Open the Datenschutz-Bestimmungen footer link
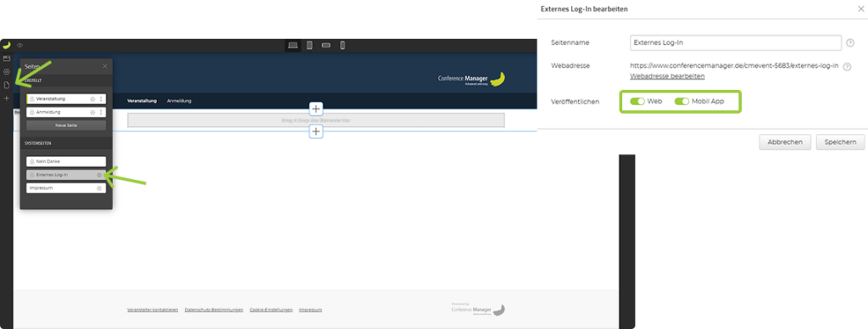 click(214, 310)
